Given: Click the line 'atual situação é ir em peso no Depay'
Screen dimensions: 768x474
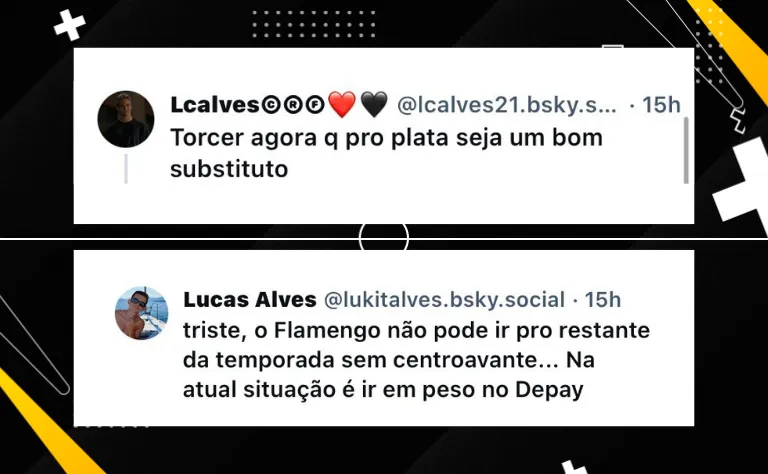Looking at the screenshot, I should coord(383,390).
